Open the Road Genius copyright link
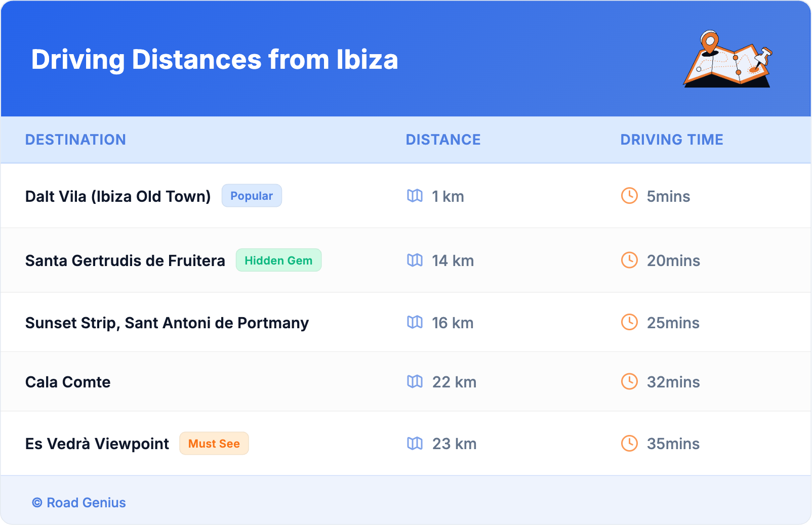The image size is (812, 525). [x=79, y=503]
